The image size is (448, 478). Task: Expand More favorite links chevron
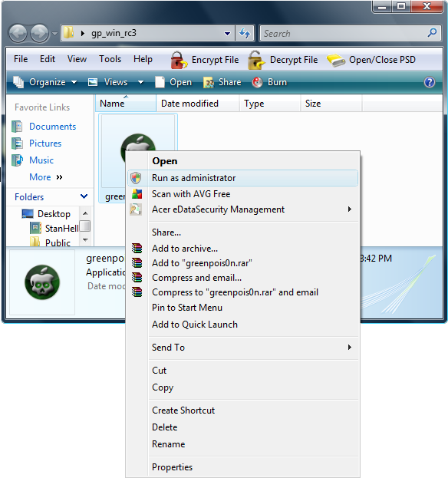click(x=59, y=177)
